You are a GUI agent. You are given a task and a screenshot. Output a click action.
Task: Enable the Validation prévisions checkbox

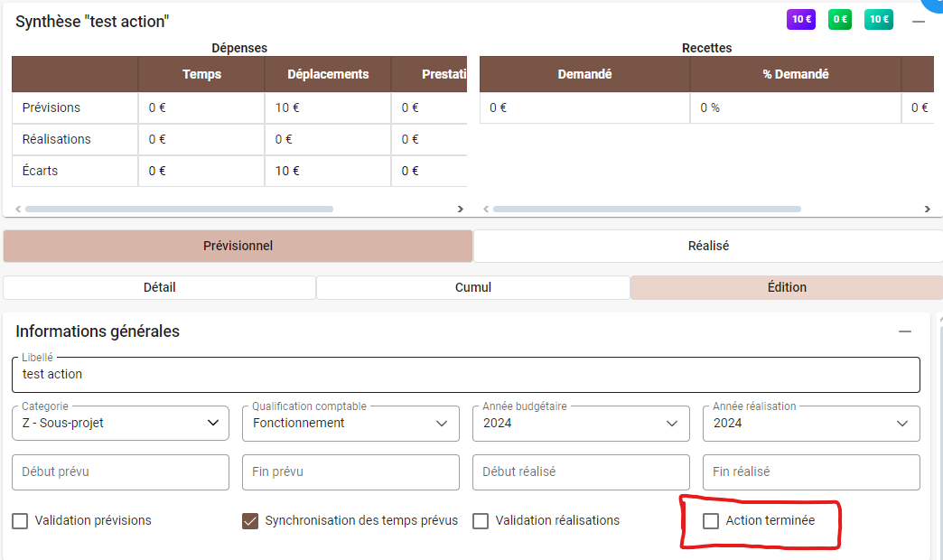click(x=20, y=520)
